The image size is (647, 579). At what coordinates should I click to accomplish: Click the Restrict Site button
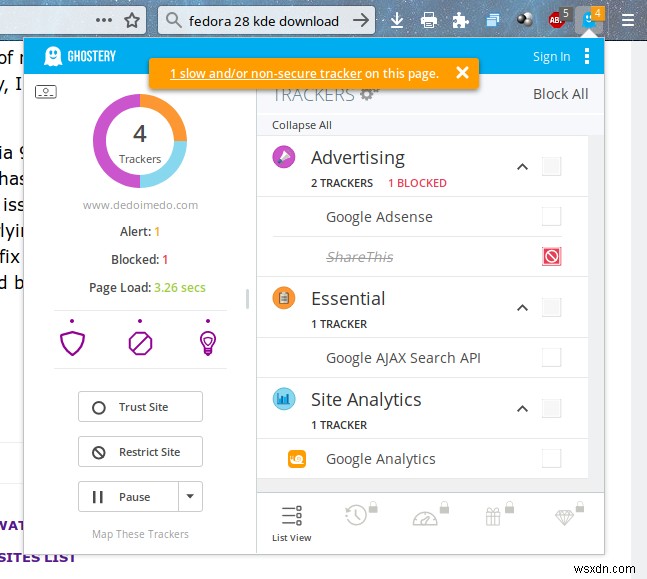pos(140,452)
